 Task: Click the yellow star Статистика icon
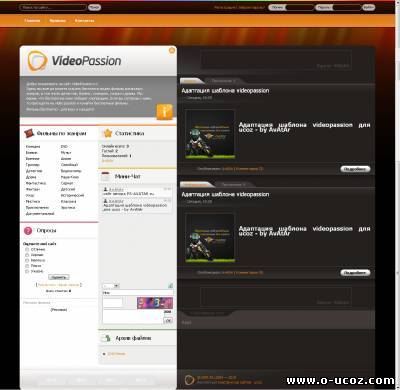(108, 133)
